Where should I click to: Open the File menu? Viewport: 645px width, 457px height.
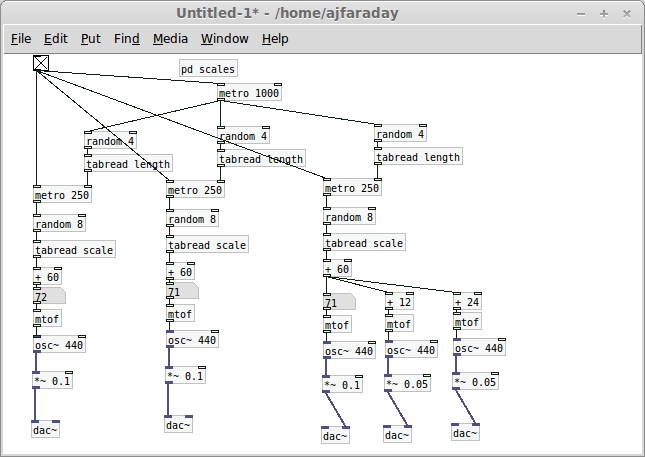pos(21,39)
